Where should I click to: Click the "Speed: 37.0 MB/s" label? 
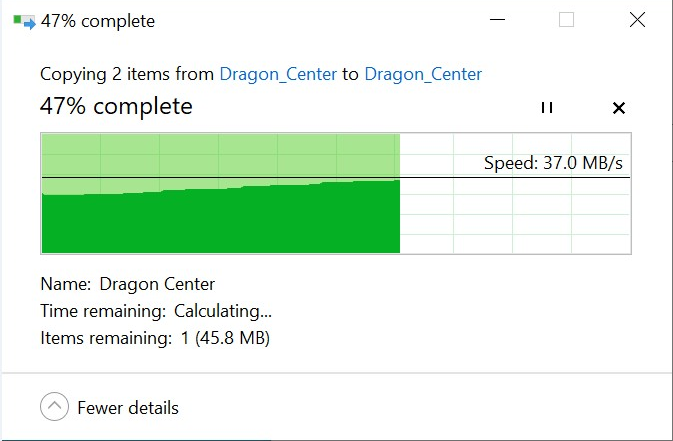point(555,163)
